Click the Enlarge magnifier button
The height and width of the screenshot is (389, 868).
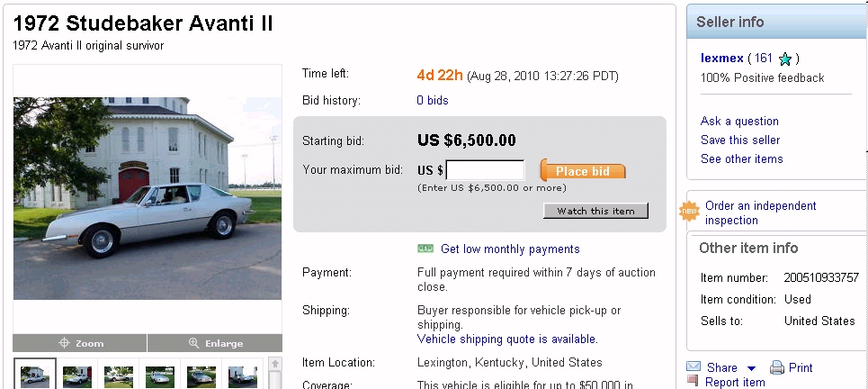pos(215,343)
